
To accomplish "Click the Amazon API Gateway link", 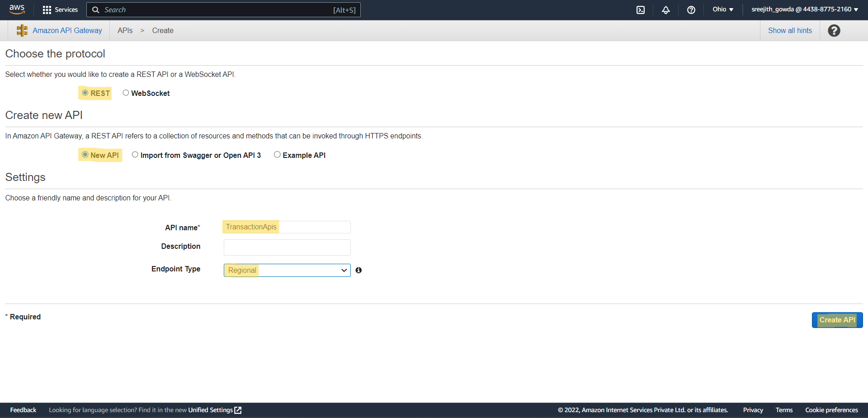I will (x=67, y=30).
